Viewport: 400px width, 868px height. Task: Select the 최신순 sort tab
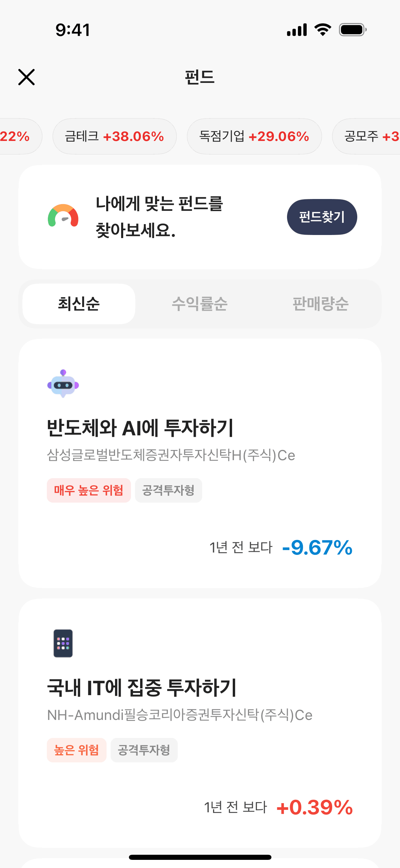pyautogui.click(x=79, y=304)
